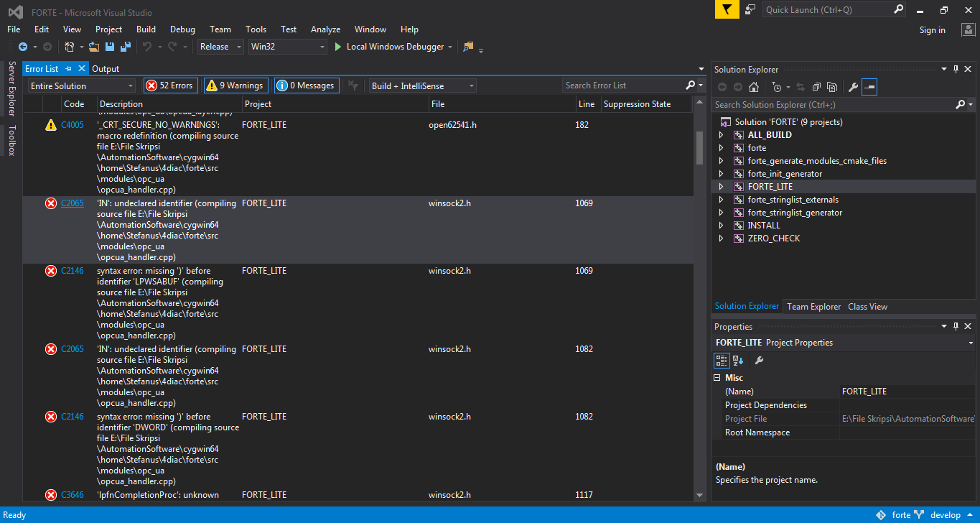The height and width of the screenshot is (523, 980).
Task: Expand the FORTE_LITE project node
Action: 722,187
